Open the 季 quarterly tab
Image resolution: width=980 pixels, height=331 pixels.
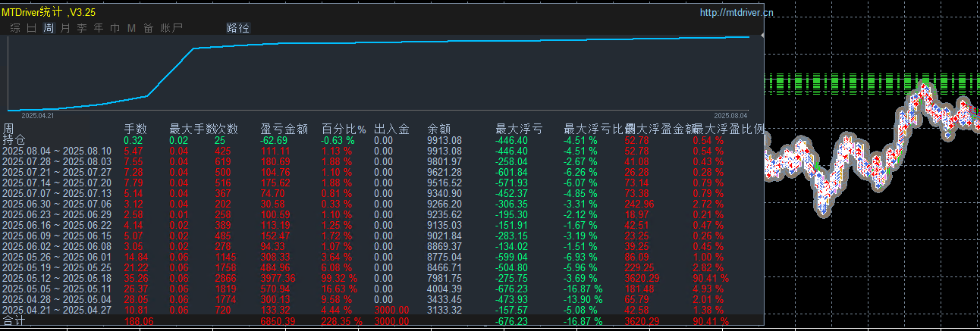pos(82,28)
